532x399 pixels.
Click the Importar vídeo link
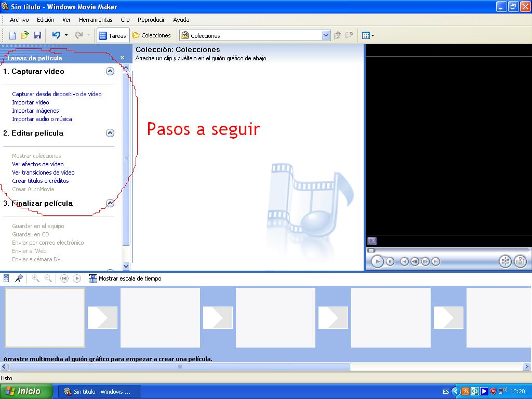31,102
